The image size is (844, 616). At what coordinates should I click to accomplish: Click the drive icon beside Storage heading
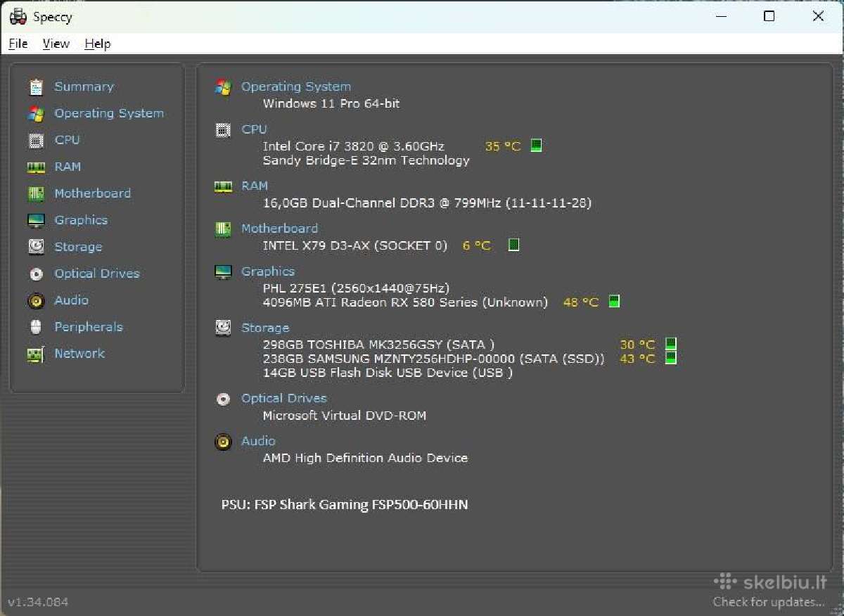pos(223,328)
